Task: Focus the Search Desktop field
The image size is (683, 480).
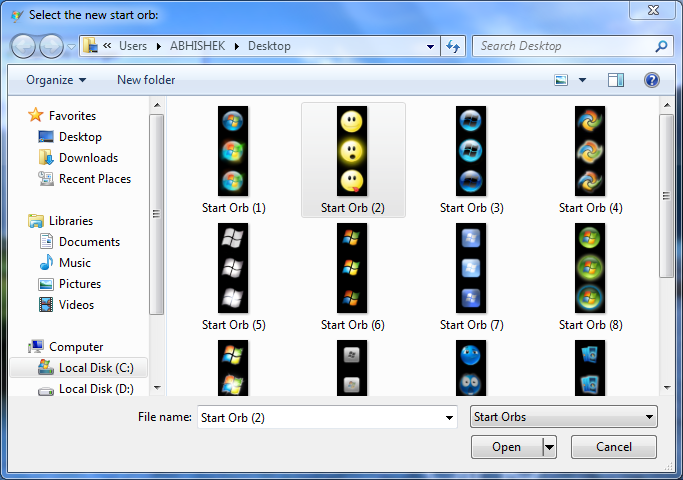Action: 572,46
